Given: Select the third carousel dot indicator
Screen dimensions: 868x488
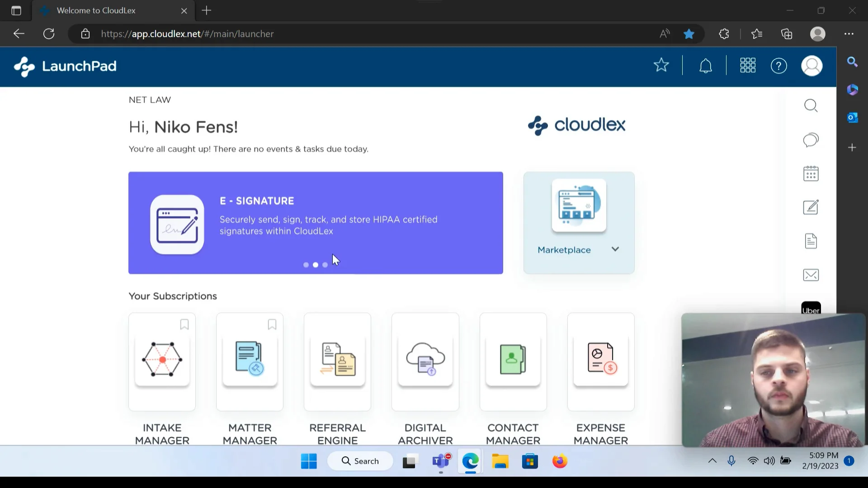Looking at the screenshot, I should coord(325,265).
